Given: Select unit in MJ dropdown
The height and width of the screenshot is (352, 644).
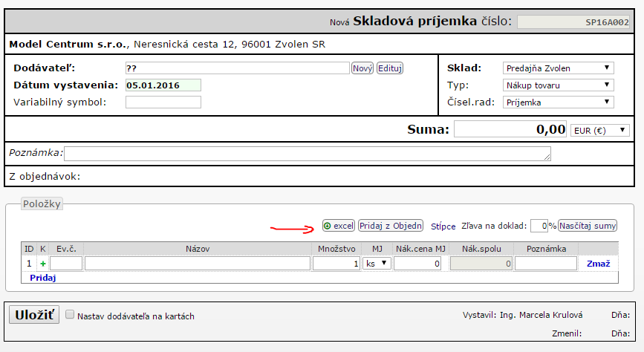Looking at the screenshot, I should (x=377, y=264).
